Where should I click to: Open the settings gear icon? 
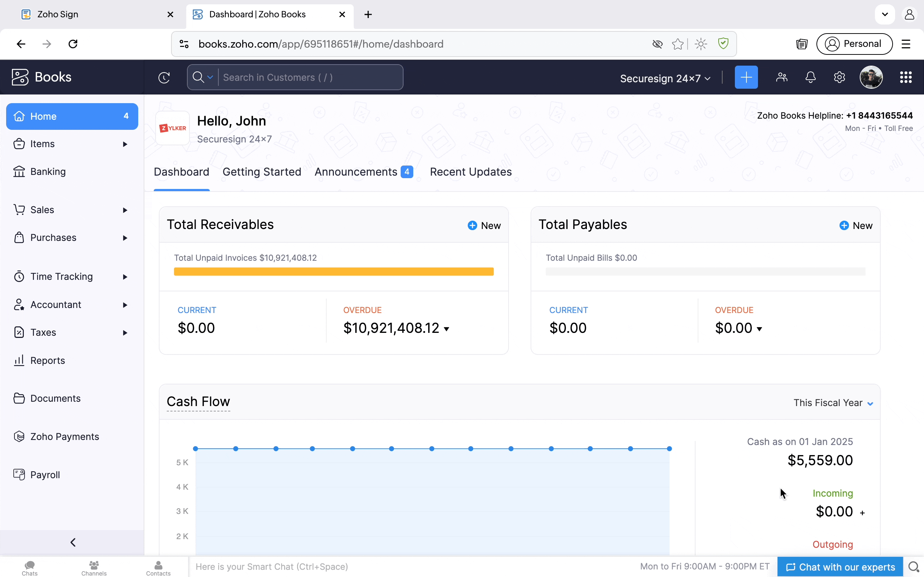click(839, 78)
